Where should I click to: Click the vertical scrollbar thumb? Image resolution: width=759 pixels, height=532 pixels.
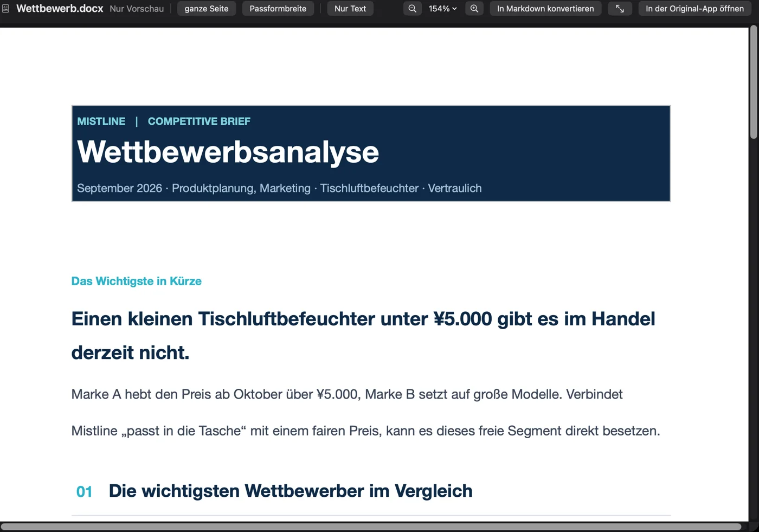(754, 81)
